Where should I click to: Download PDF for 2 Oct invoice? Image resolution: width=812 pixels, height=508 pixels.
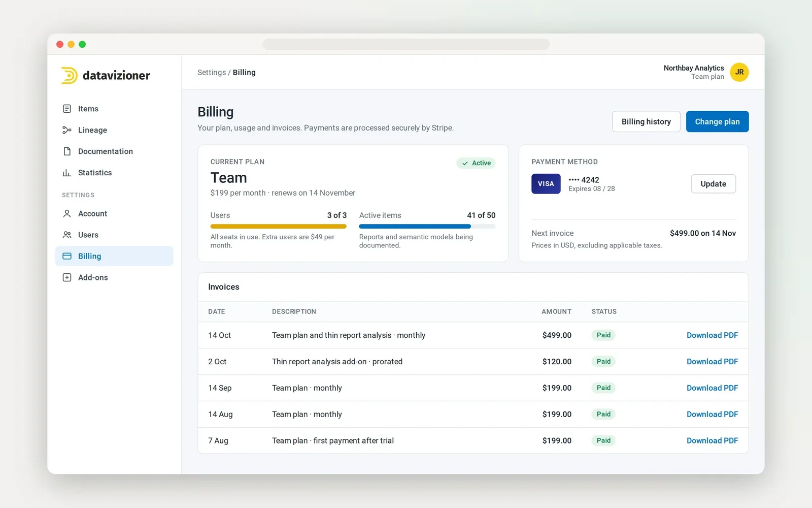[712, 362]
